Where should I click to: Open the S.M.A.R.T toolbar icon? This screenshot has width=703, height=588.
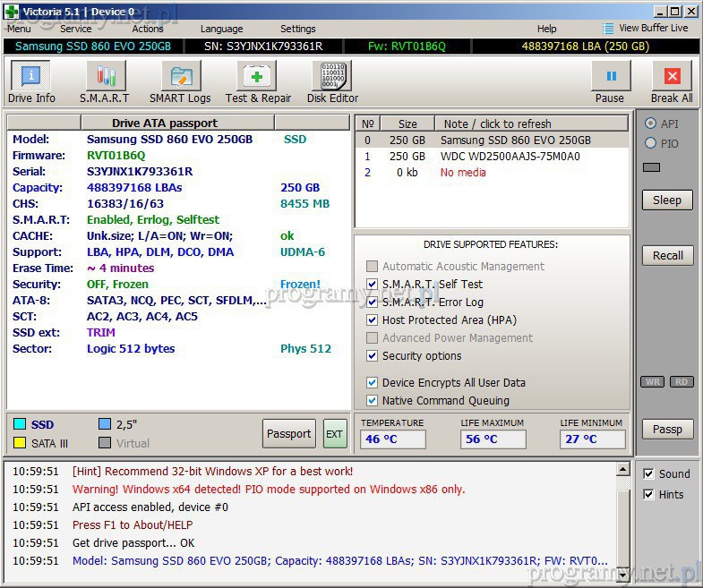point(104,81)
